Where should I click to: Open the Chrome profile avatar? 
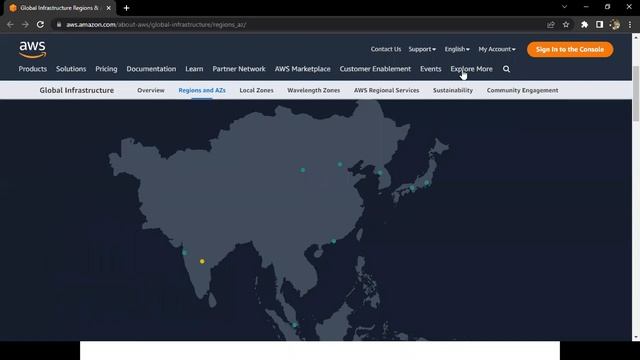tap(615, 24)
